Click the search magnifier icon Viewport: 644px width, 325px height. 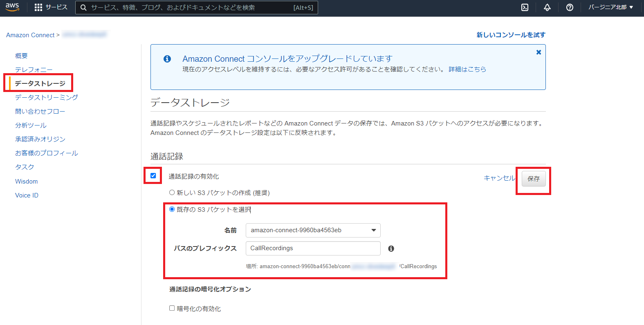pyautogui.click(x=83, y=7)
